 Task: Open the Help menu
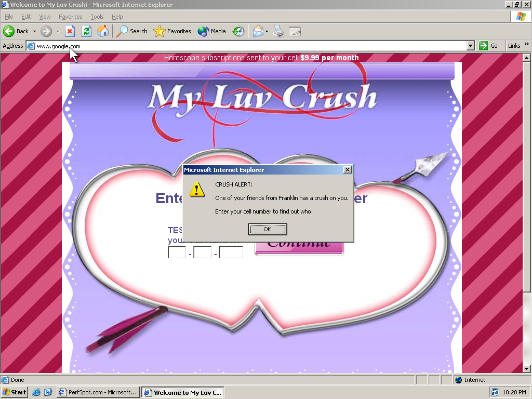[117, 17]
